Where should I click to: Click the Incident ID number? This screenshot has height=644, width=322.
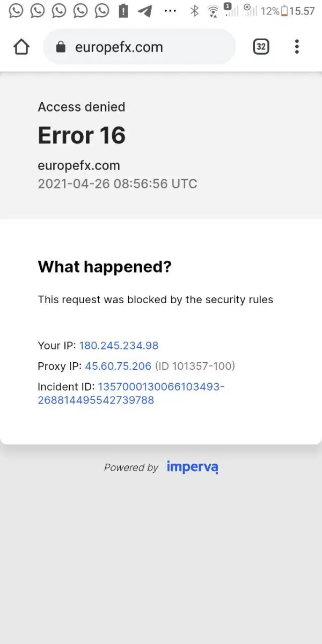131,393
